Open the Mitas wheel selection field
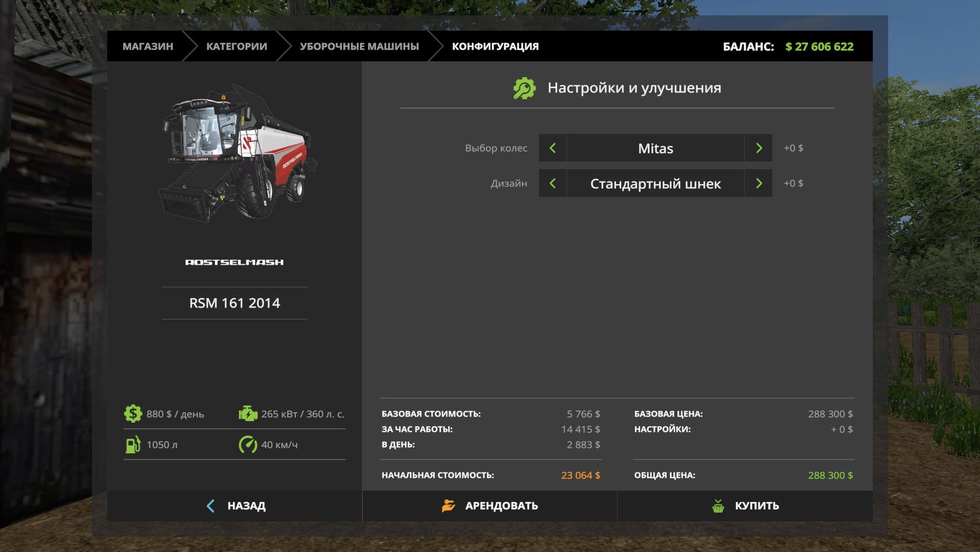Image resolution: width=980 pixels, height=552 pixels. (x=655, y=148)
